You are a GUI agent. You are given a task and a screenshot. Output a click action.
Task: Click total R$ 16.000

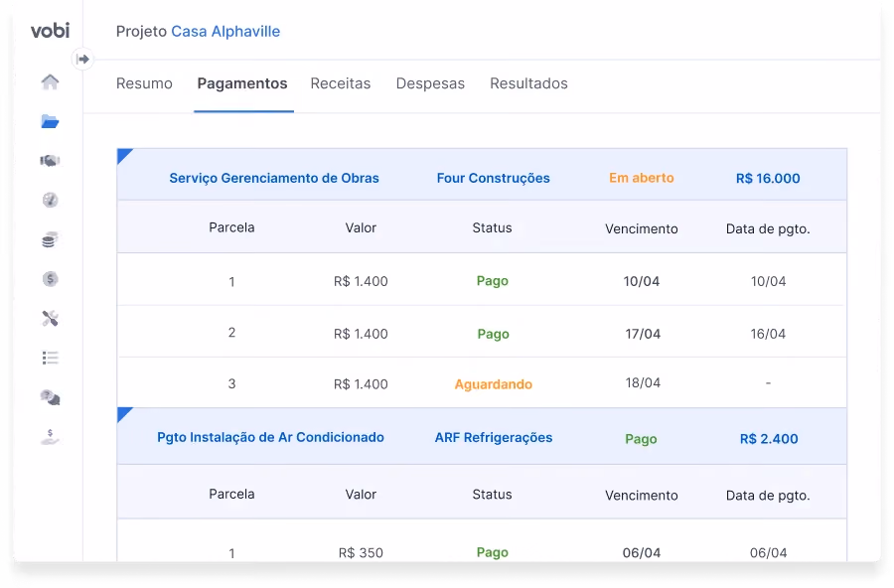768,179
